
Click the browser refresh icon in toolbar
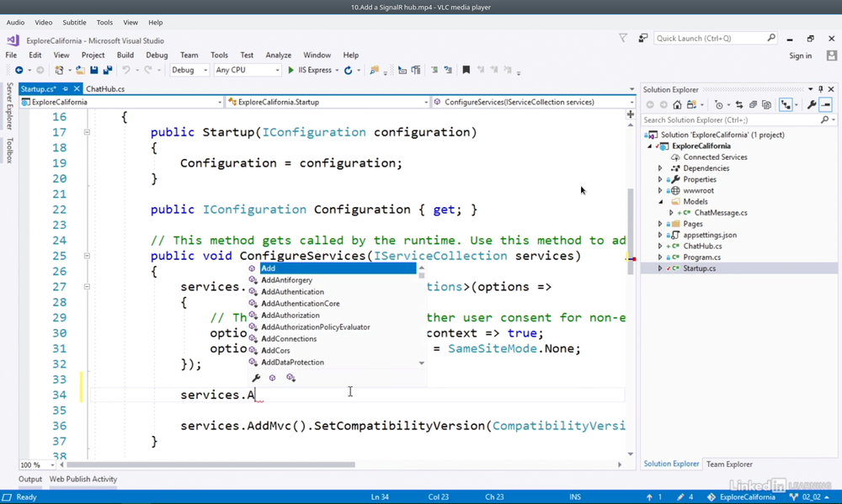(x=348, y=71)
